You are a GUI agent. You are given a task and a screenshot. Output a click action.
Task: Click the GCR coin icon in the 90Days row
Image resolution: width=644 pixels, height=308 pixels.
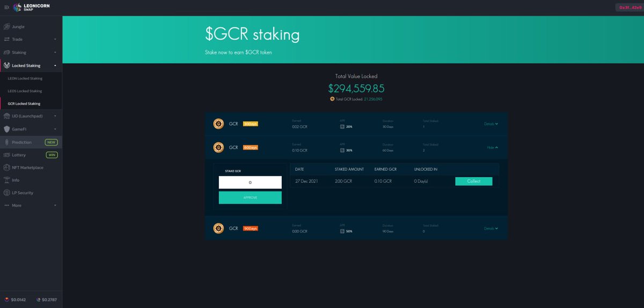point(218,228)
